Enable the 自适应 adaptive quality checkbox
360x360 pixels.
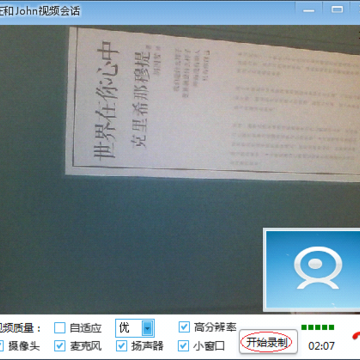tap(60, 328)
